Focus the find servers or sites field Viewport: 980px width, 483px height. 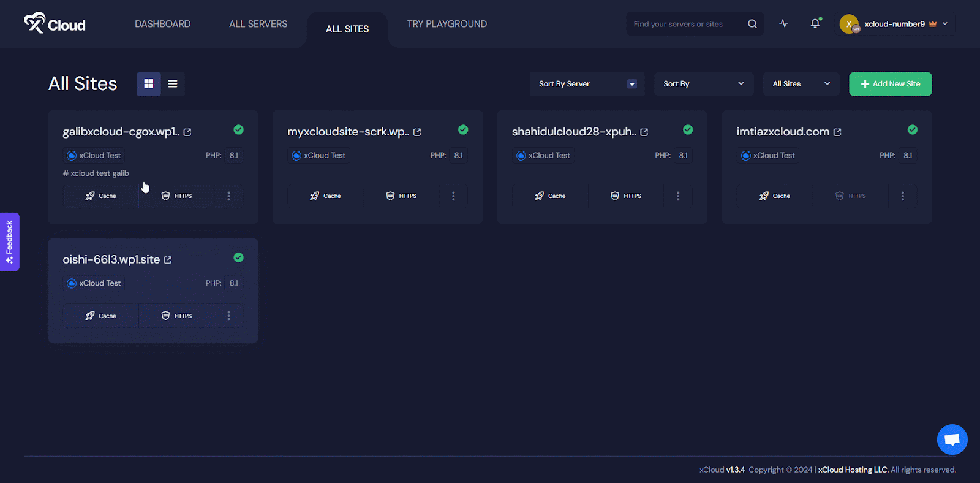(686, 24)
